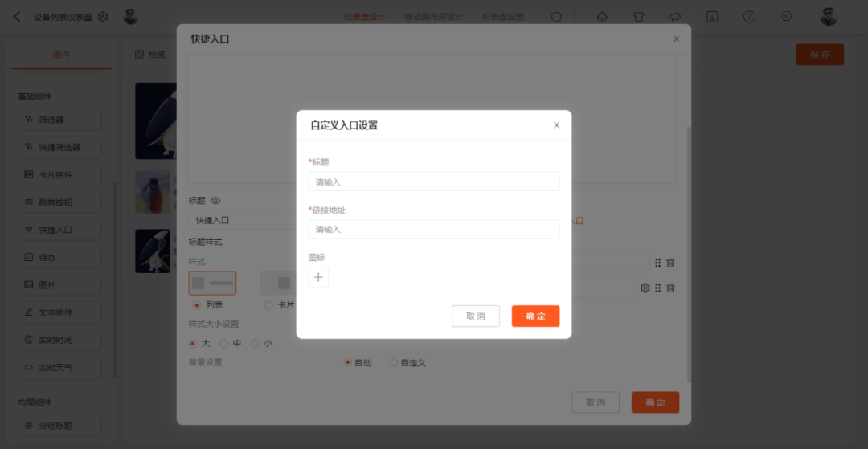The height and width of the screenshot is (449, 868).
Task: Click the back arrow in top bar
Action: [x=17, y=17]
